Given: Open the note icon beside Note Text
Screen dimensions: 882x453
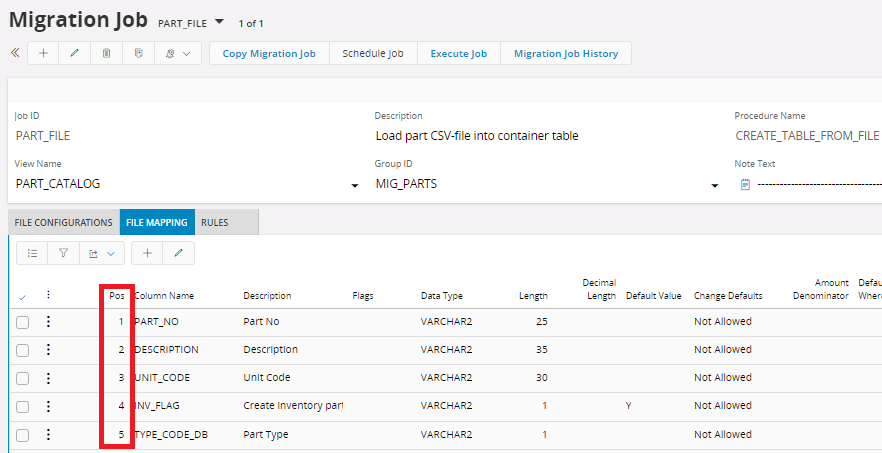Looking at the screenshot, I should click(x=745, y=184).
